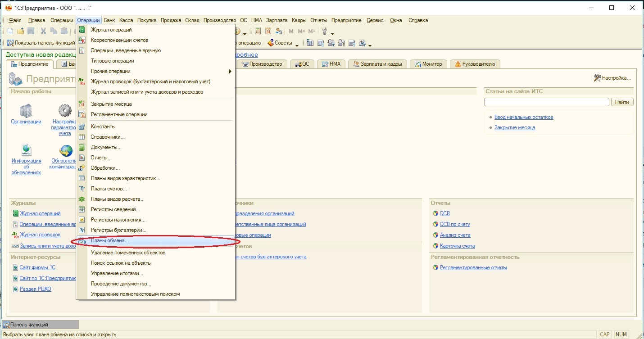
Task: Expand the Прочие операции submenu arrow
Action: tap(230, 71)
